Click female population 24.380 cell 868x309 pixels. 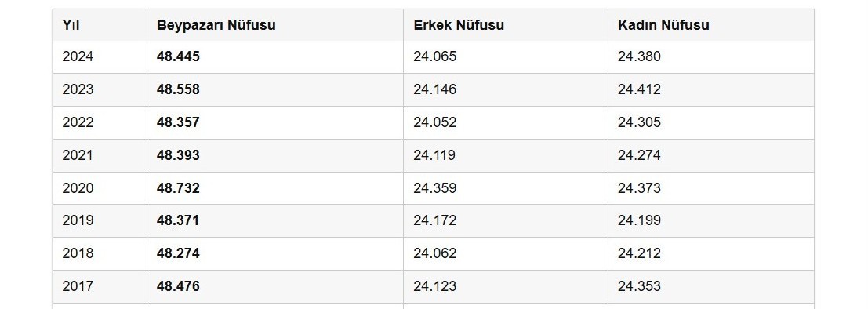click(x=710, y=56)
